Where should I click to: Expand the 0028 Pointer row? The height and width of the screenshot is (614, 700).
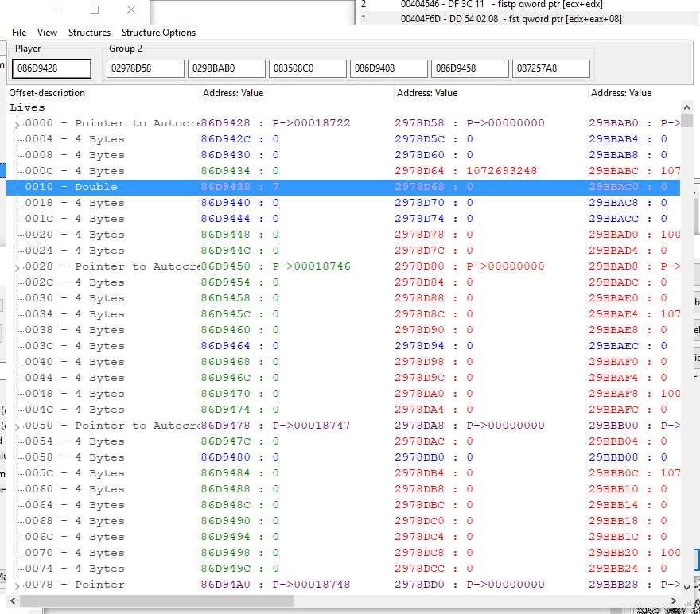17,267
